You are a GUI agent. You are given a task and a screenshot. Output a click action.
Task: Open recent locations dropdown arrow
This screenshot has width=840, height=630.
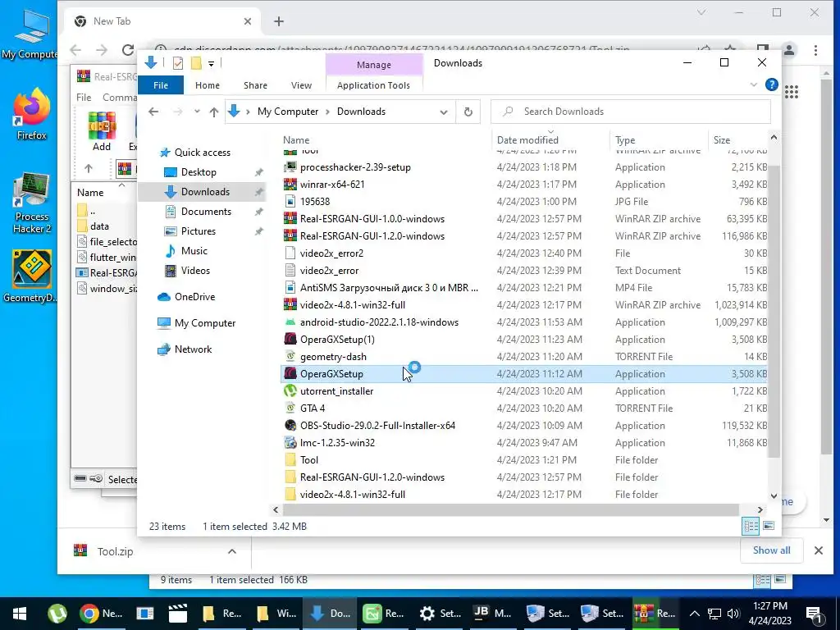pyautogui.click(x=197, y=112)
